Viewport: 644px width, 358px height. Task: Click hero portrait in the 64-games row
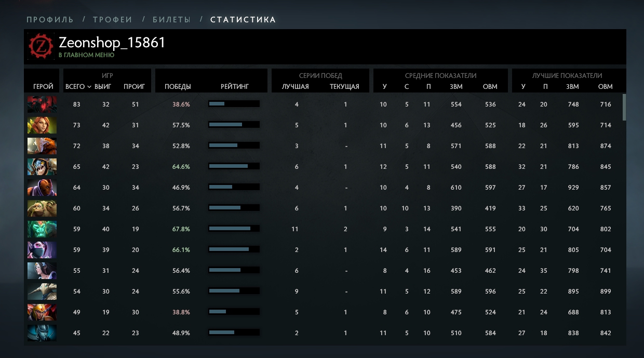coord(42,188)
